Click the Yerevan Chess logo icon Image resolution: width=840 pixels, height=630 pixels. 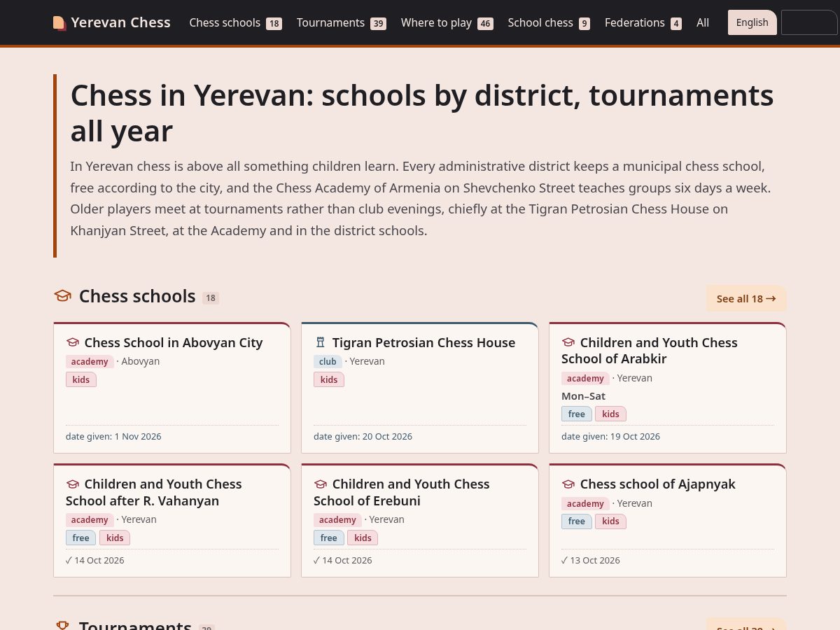(x=59, y=23)
